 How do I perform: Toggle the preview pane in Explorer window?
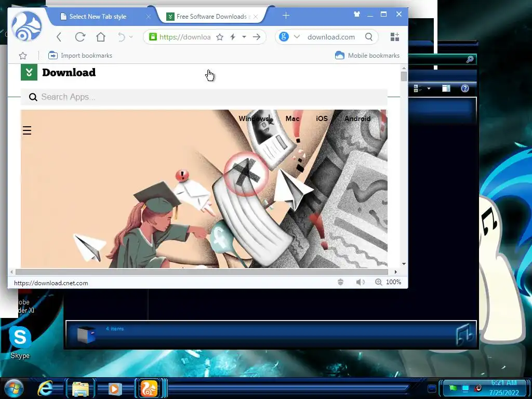[x=446, y=88]
